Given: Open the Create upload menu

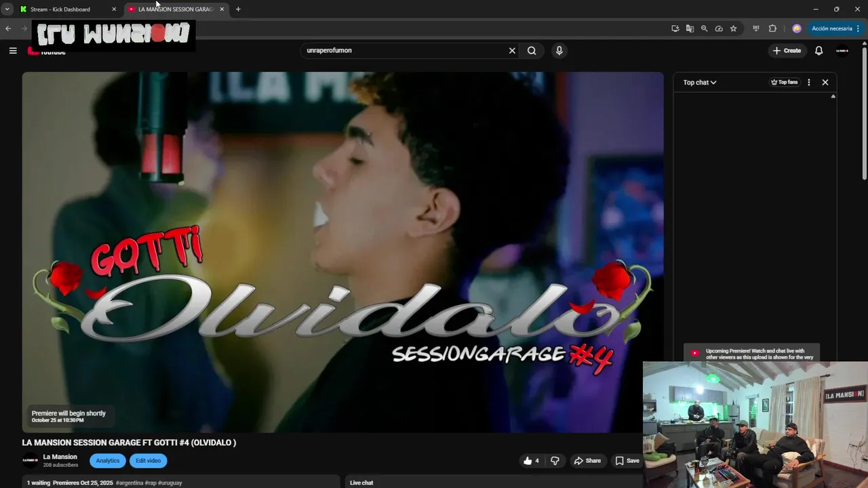Looking at the screenshot, I should (x=787, y=51).
